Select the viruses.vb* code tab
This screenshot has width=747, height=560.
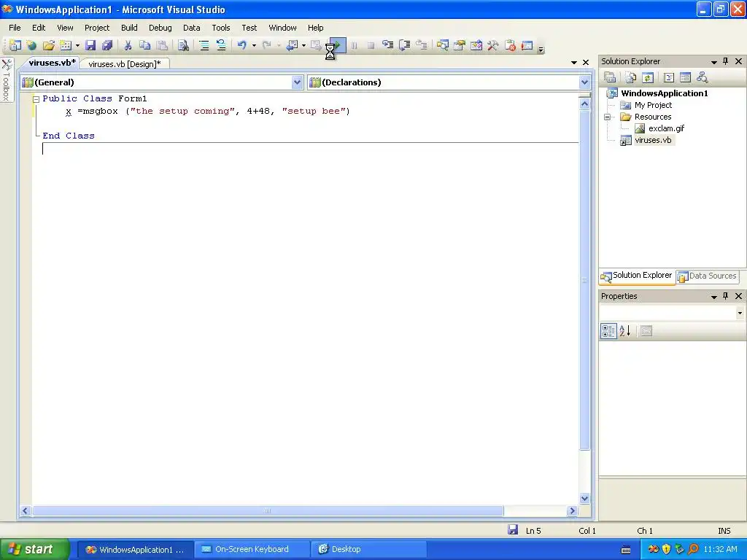pos(52,63)
